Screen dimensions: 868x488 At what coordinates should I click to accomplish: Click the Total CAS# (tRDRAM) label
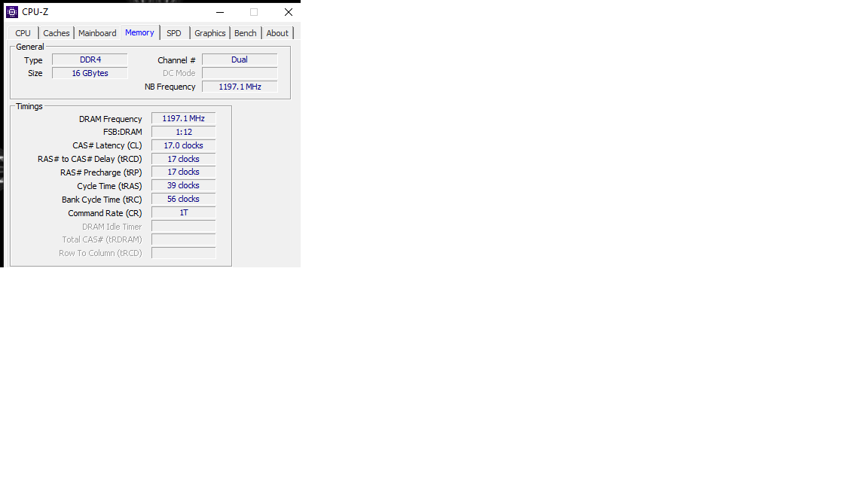[102, 239]
